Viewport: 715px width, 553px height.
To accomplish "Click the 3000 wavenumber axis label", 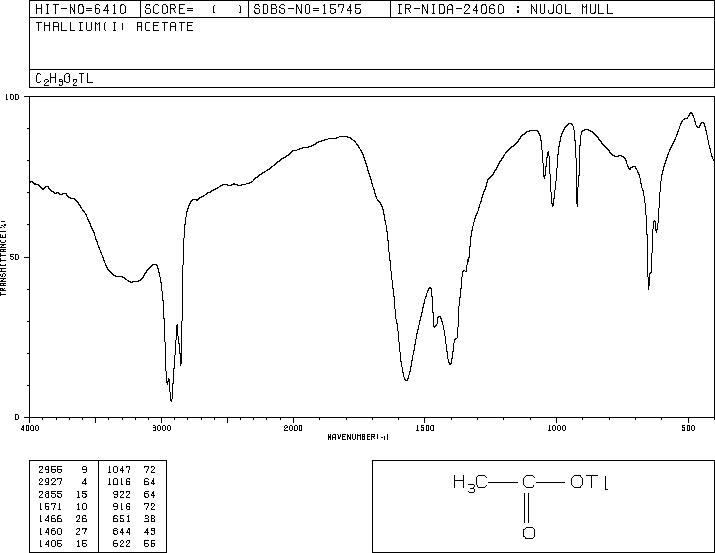I will click(x=162, y=428).
